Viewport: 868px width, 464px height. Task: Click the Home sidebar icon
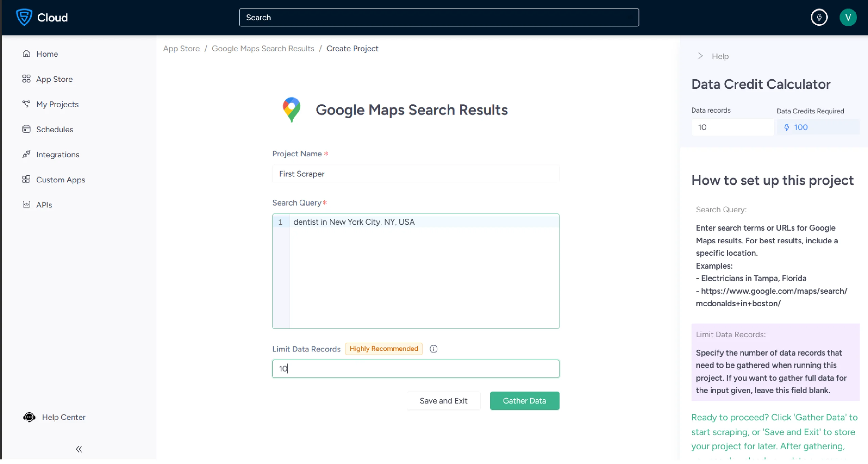coord(26,54)
